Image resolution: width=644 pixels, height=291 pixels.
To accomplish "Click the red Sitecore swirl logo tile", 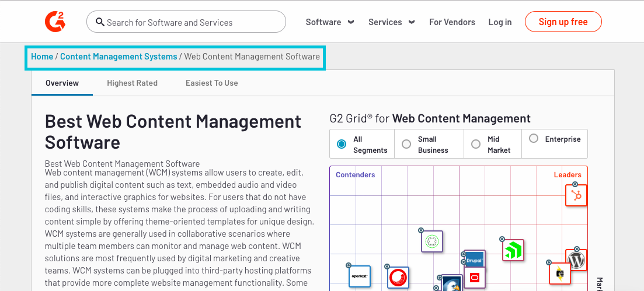I will [398, 278].
